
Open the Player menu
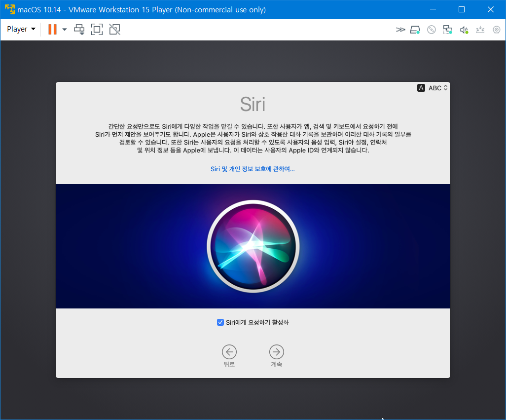tap(21, 29)
